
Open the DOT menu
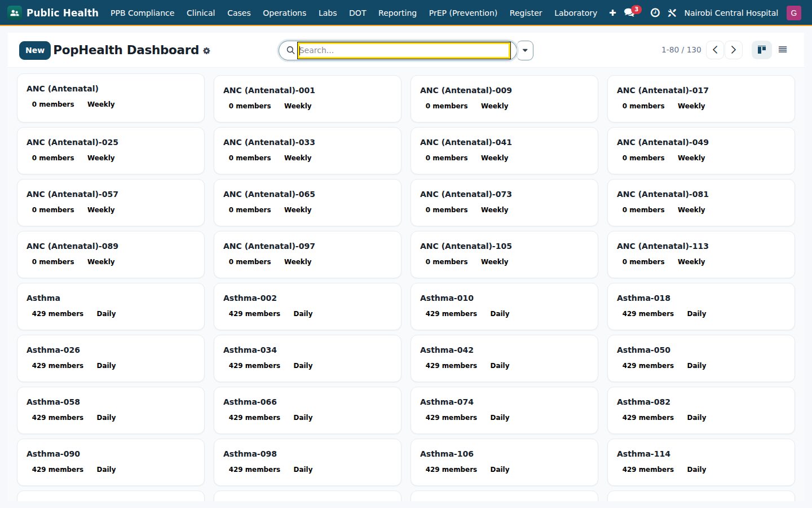click(358, 12)
